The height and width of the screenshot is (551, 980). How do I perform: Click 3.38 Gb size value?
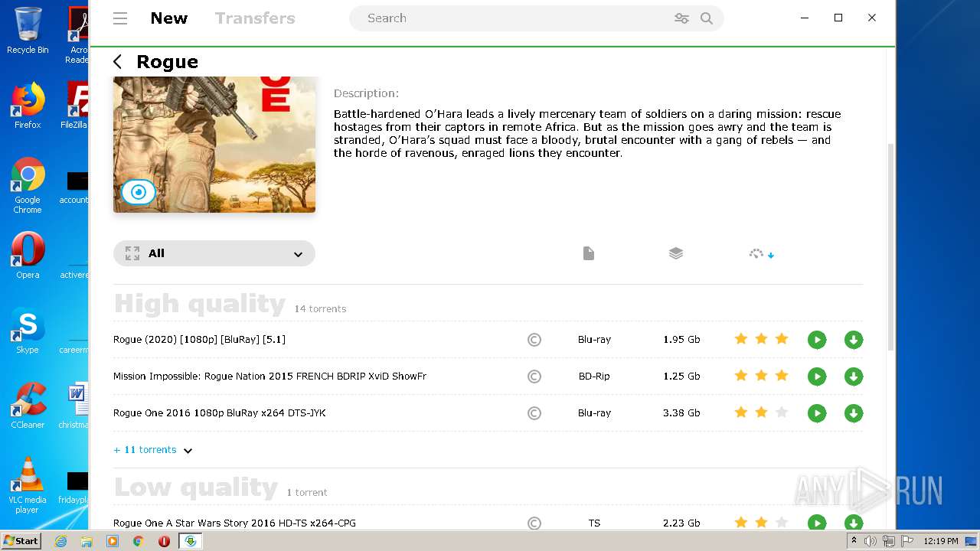[681, 412]
